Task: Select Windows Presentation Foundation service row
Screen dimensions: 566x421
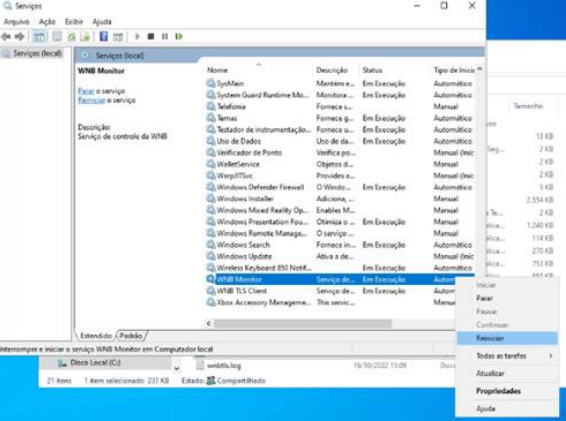Action: click(x=339, y=222)
